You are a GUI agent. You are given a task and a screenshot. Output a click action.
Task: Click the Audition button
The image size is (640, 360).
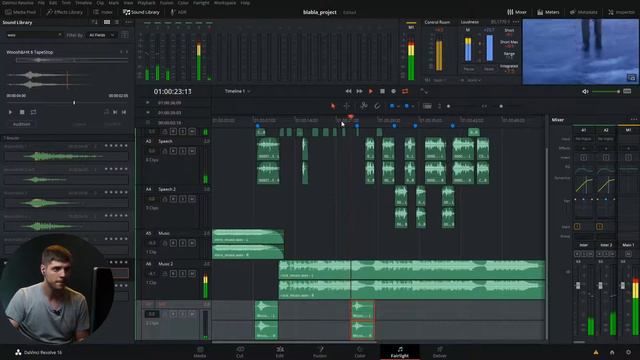click(21, 124)
